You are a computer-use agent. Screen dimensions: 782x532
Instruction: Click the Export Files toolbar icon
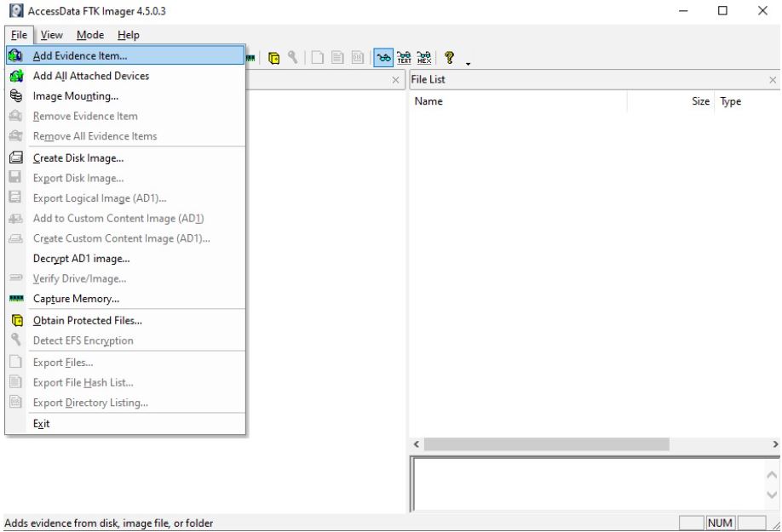click(317, 58)
